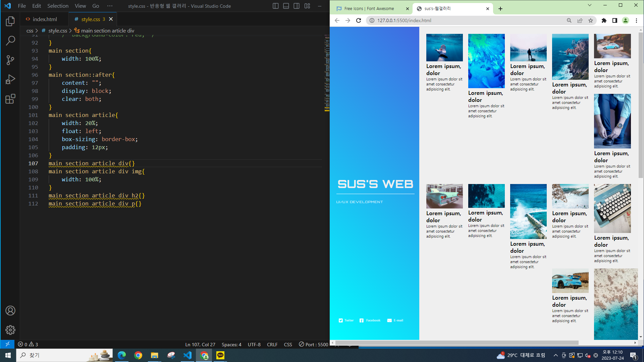This screenshot has height=362, width=644.
Task: Open the Selection menu
Action: click(x=58, y=6)
